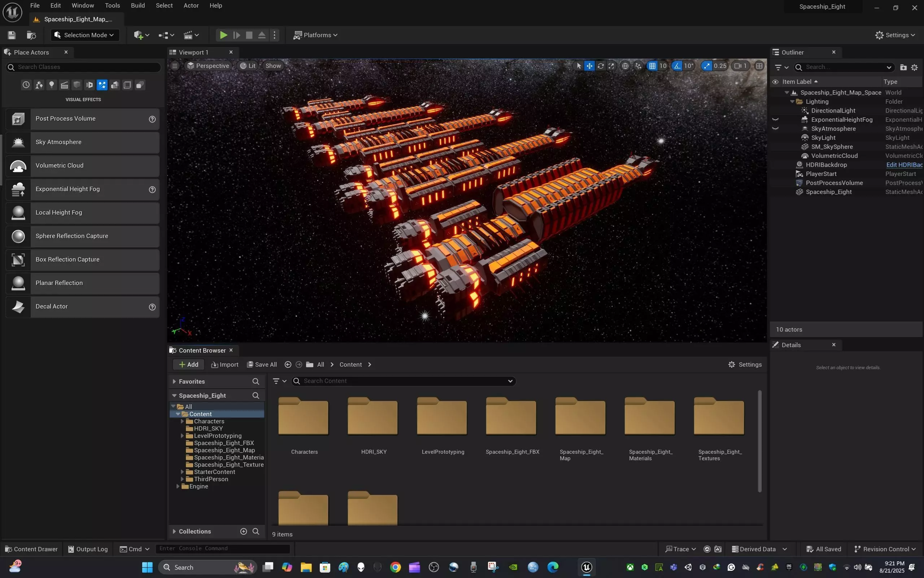This screenshot has width=924, height=578.
Task: Open the Tools menu
Action: pos(112,5)
